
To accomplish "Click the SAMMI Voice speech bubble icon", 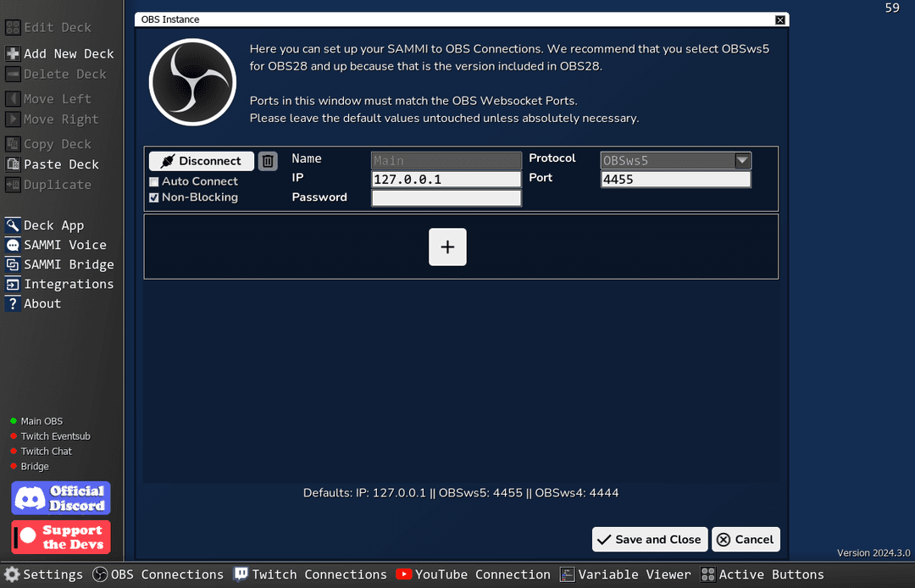I will pos(13,245).
